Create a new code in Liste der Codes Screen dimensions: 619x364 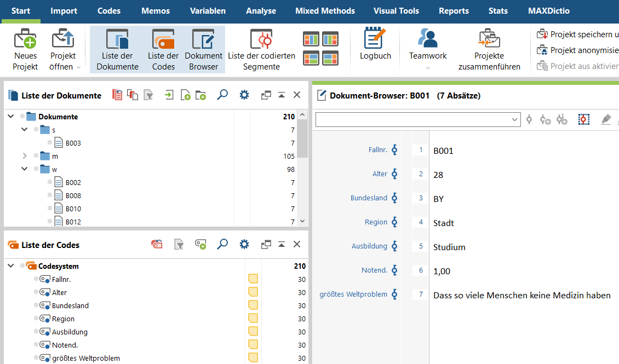pyautogui.click(x=200, y=245)
